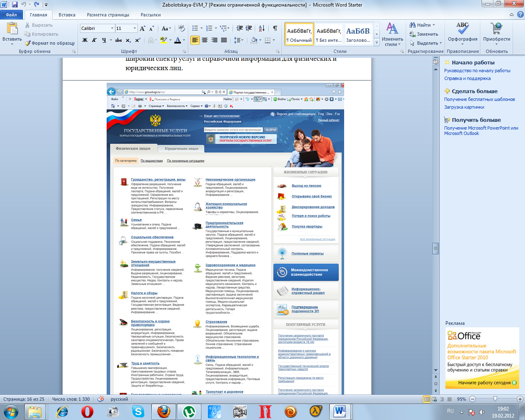Toggle Justify paragraph alignment
Viewport: 525px width, 420px height.
click(x=224, y=40)
